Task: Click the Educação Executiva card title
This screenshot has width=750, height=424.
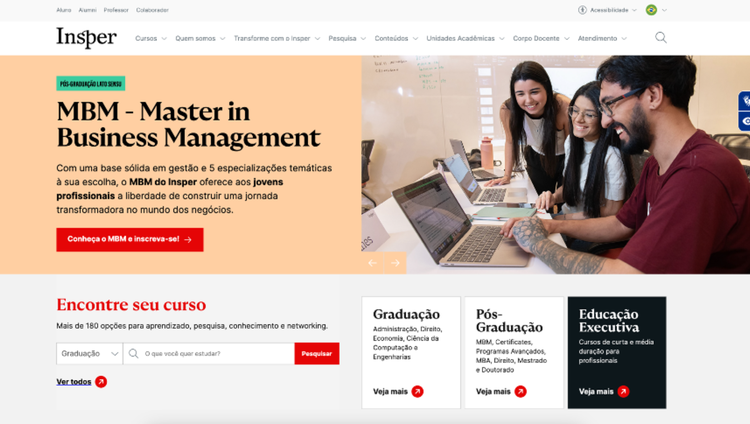Action: click(609, 321)
